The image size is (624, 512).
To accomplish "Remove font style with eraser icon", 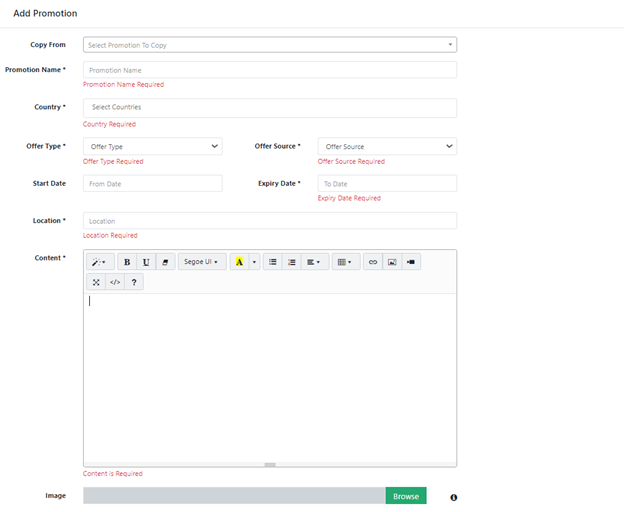I will click(165, 262).
